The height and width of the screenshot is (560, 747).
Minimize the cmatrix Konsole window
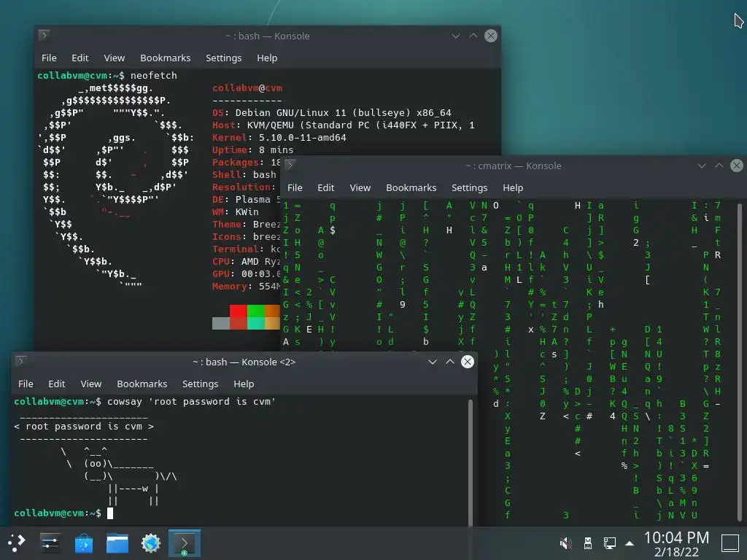click(x=702, y=166)
